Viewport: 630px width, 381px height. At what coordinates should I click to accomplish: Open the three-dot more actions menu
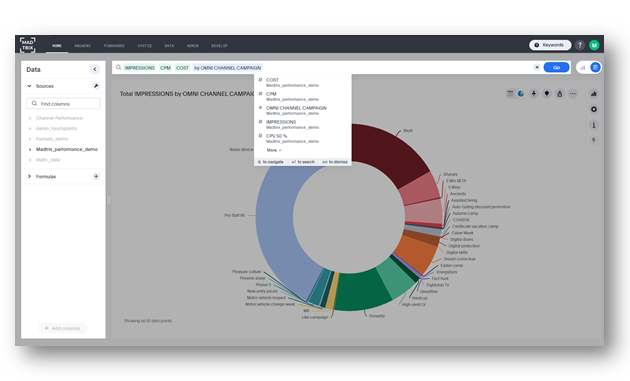coord(573,94)
